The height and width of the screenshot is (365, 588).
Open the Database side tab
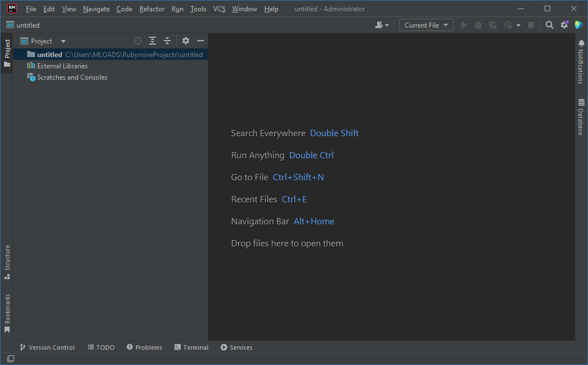(x=581, y=116)
